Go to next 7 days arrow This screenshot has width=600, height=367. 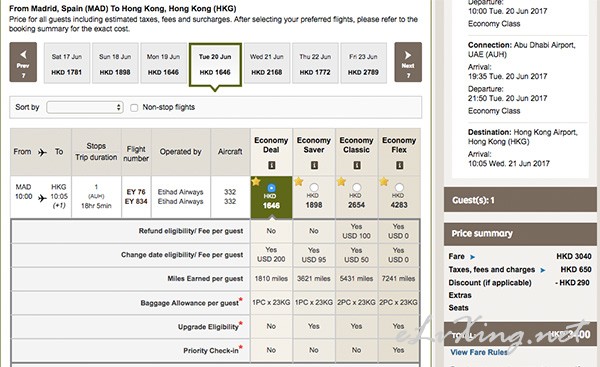pyautogui.click(x=408, y=62)
